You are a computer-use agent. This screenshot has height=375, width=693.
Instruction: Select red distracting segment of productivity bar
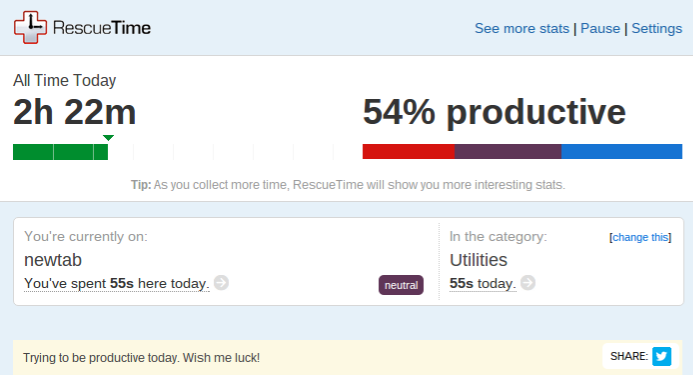[x=409, y=151]
